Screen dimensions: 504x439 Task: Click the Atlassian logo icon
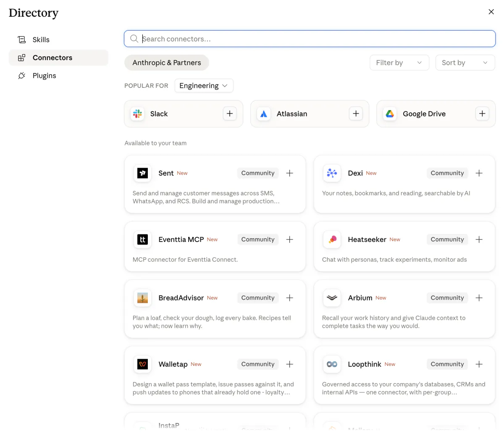(x=264, y=114)
